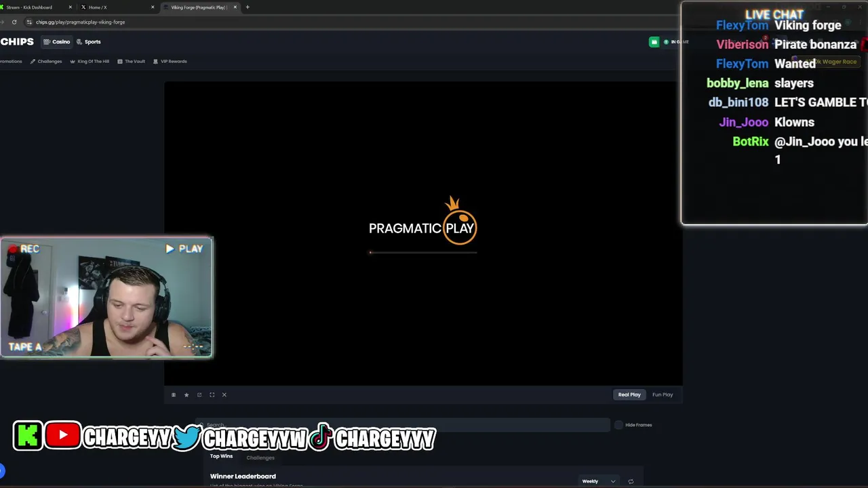
Task: Select the Top Wins tab
Action: pos(221,456)
